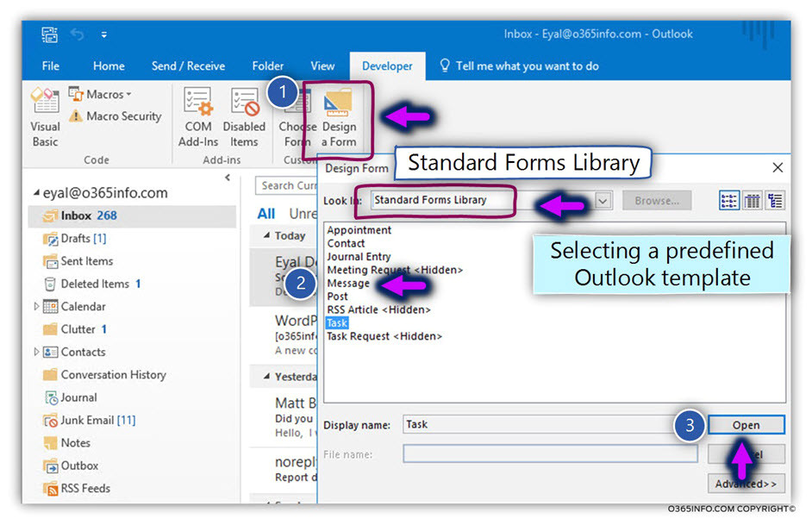Collapse the eyal@o365info.com account tree
The image size is (812, 525).
[36, 194]
